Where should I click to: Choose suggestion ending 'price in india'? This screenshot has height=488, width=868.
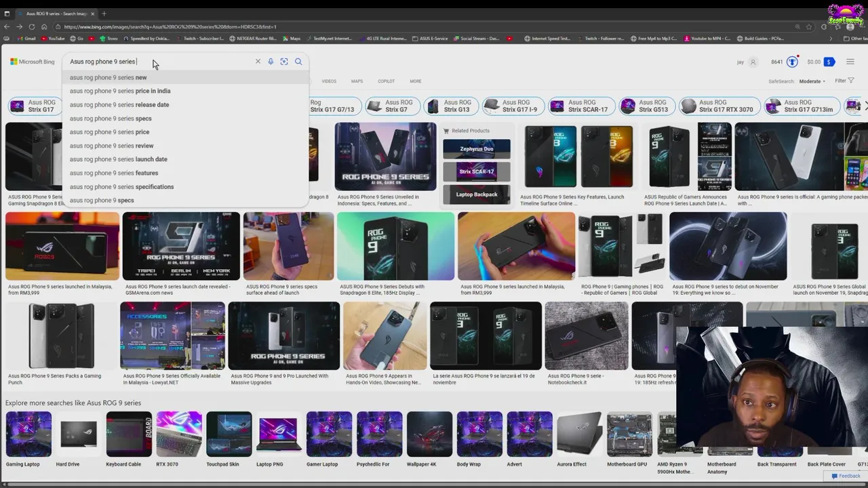click(185, 91)
